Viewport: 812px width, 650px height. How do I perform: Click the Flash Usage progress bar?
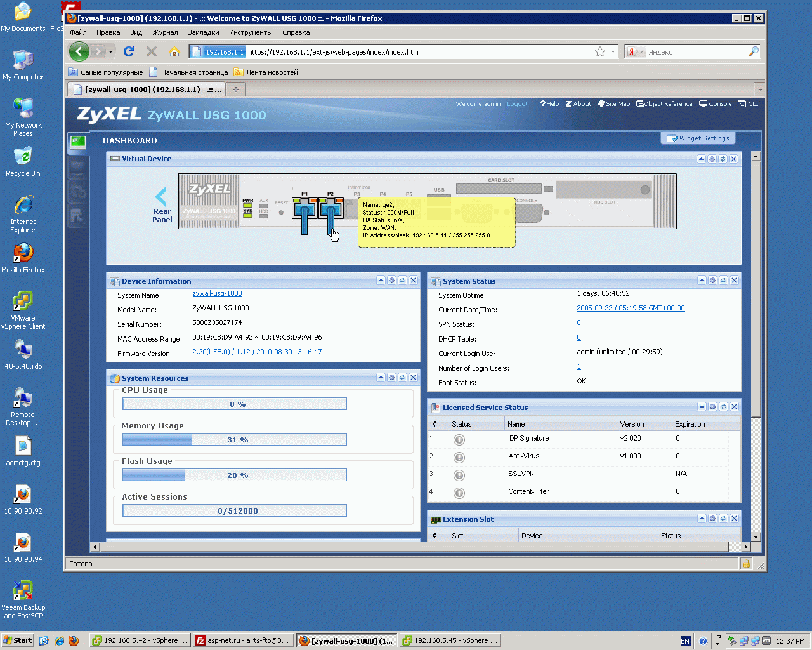tap(235, 475)
